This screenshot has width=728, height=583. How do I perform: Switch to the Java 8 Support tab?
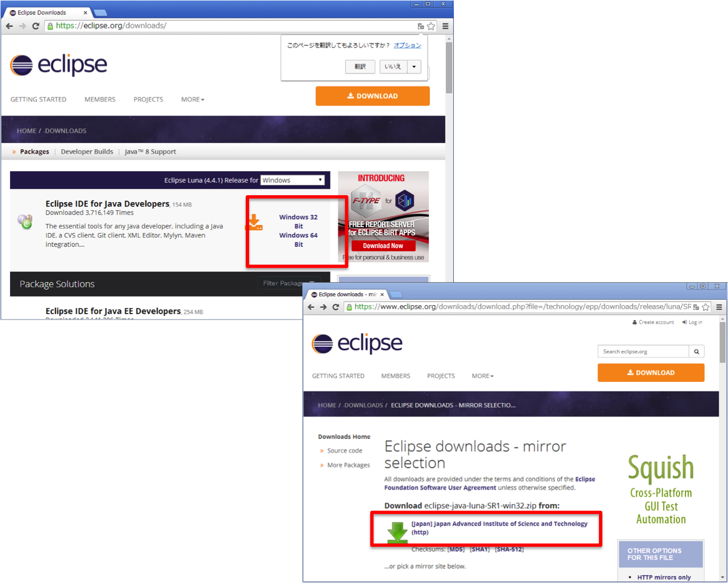pos(150,151)
